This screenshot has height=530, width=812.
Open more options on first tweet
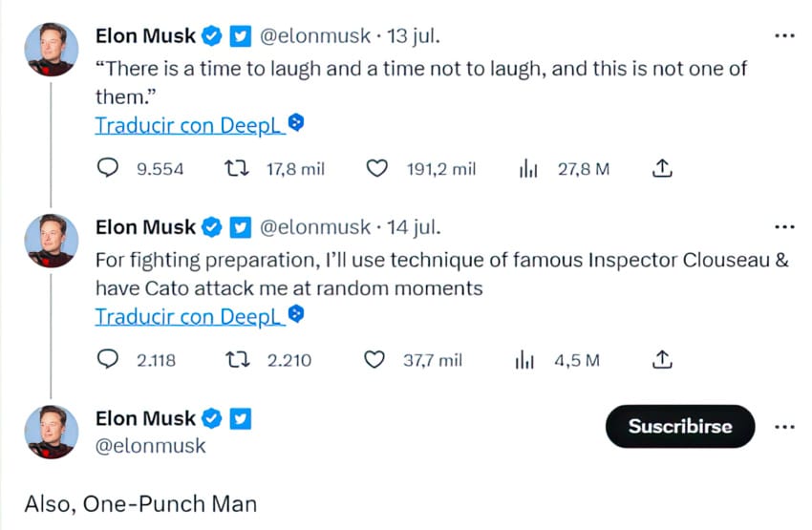pos(783,36)
